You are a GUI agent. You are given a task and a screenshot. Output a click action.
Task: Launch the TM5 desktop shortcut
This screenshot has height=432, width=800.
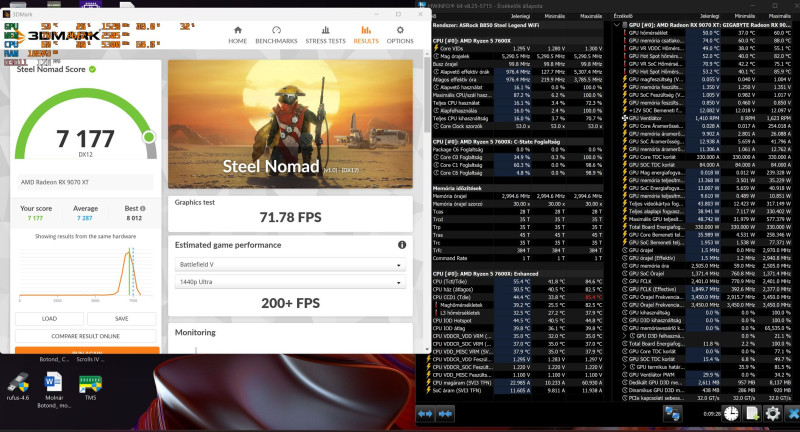(90, 387)
